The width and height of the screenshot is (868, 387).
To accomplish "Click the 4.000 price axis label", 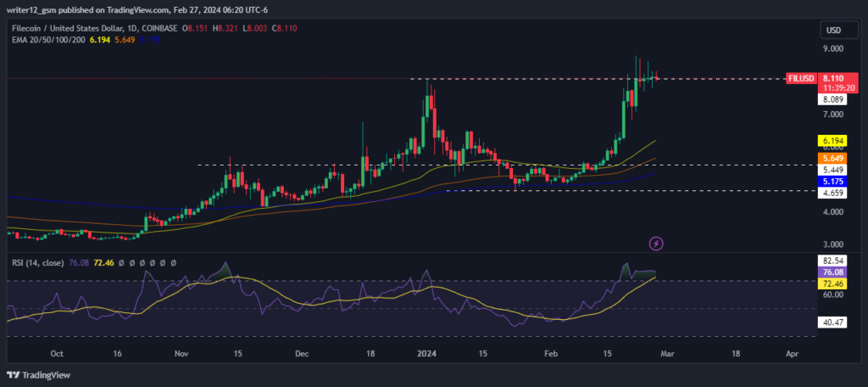I will tap(832, 212).
